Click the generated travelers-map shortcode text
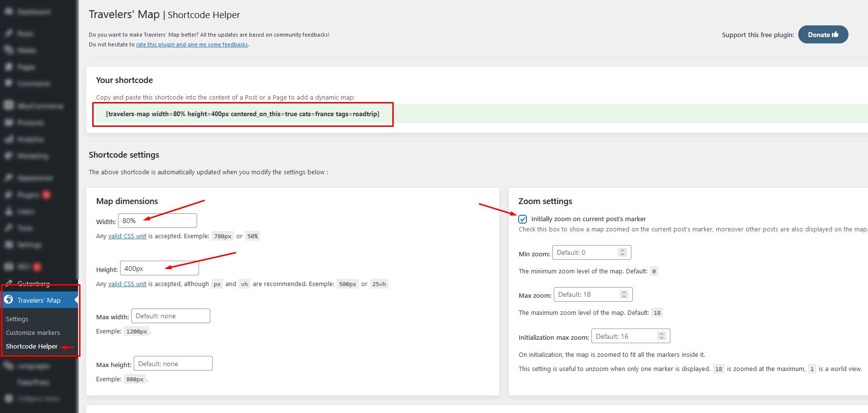868x413 pixels. tap(242, 114)
